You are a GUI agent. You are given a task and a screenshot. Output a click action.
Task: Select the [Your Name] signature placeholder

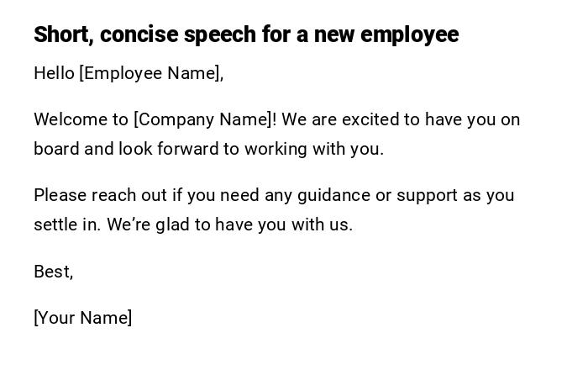[x=82, y=318]
